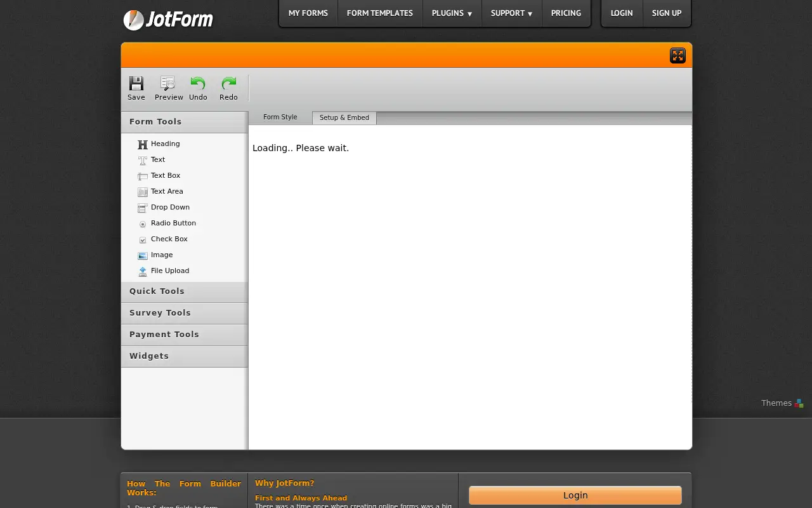Switch to the Form Style tab
This screenshot has width=812, height=508.
280,117
